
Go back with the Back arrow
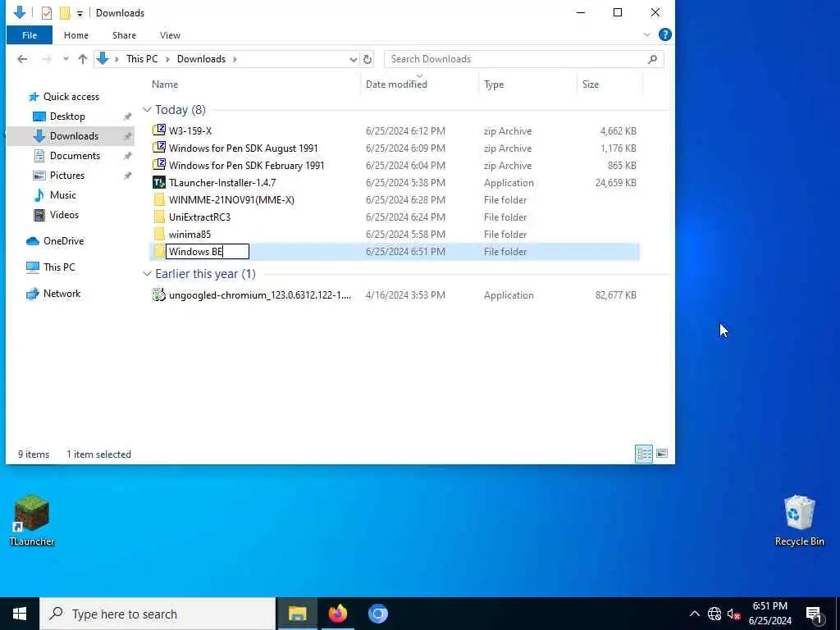coord(22,59)
